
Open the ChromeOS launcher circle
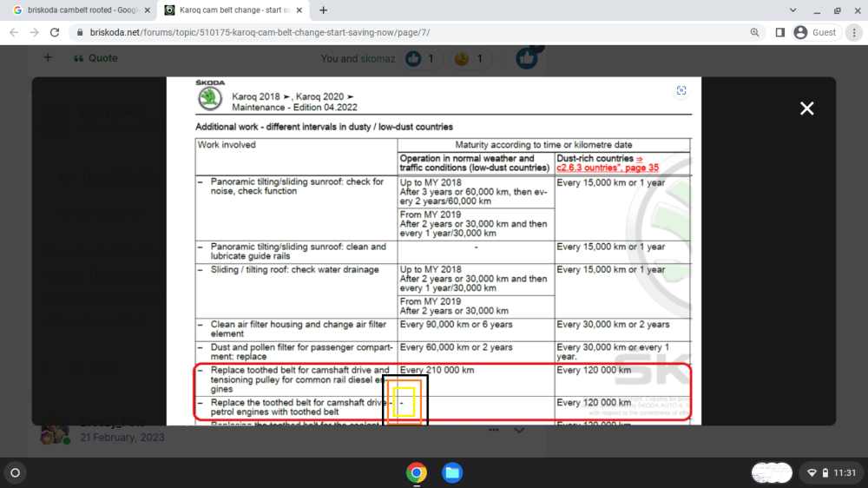click(x=15, y=473)
